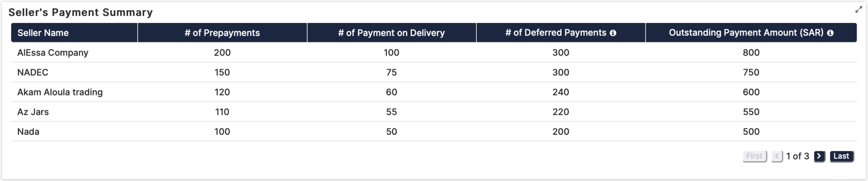Viewport: 868px width, 181px height.
Task: Go to the next page arrow
Action: (x=819, y=156)
